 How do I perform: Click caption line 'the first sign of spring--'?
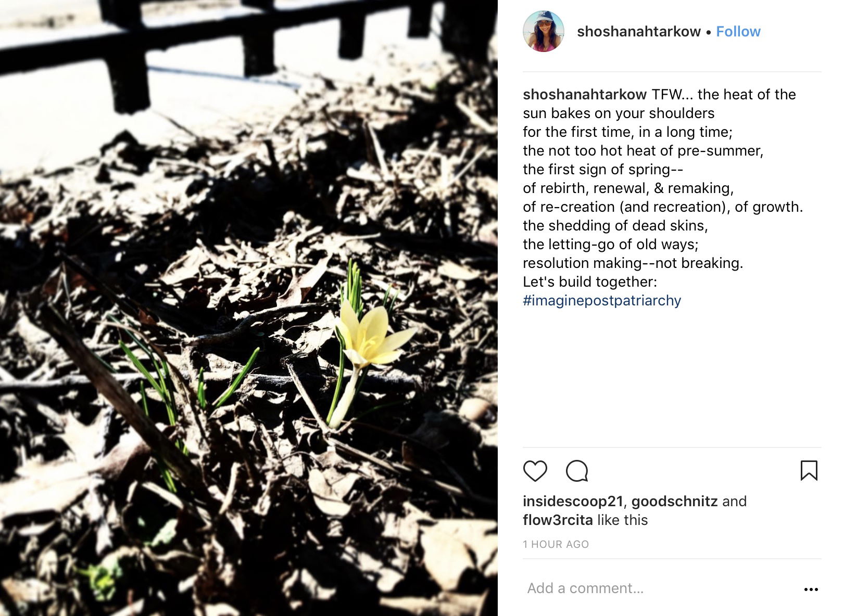coord(602,170)
